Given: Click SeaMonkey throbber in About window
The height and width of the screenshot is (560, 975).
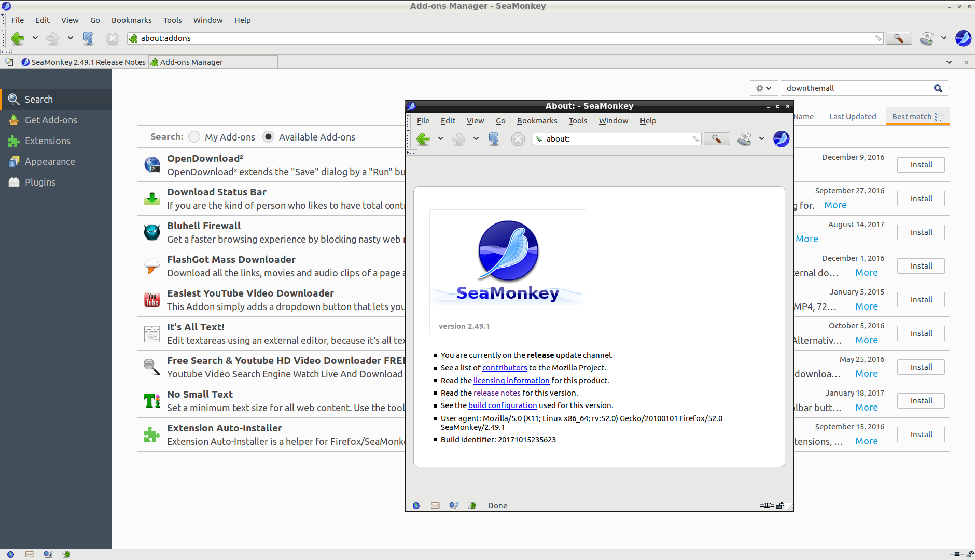Looking at the screenshot, I should [x=781, y=138].
